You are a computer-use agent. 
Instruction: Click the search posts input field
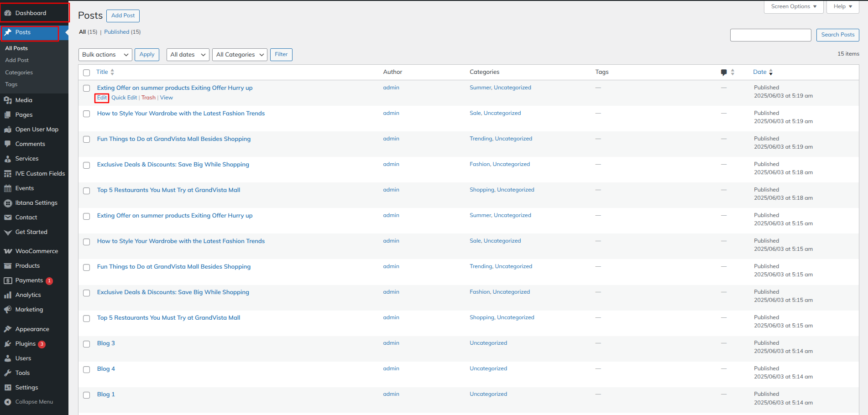(x=770, y=35)
